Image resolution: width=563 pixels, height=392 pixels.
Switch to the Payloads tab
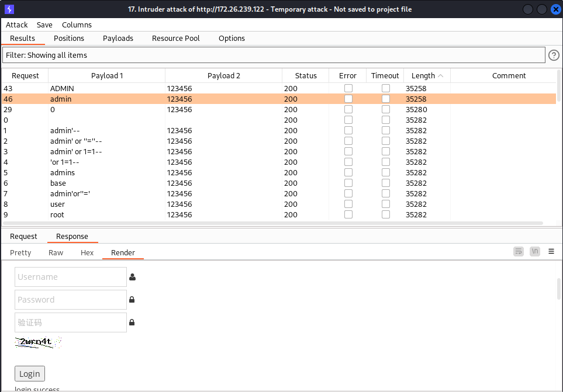(118, 39)
